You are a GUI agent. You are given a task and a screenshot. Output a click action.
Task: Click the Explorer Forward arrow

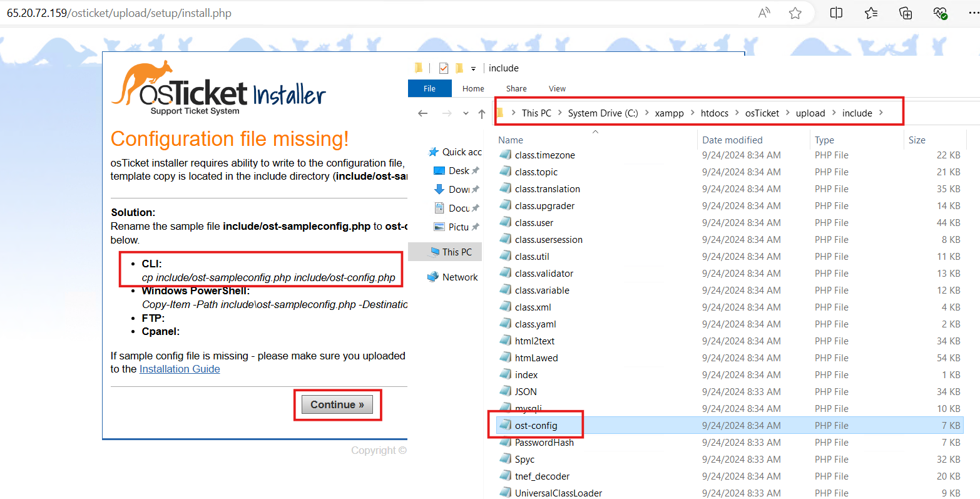click(x=447, y=113)
